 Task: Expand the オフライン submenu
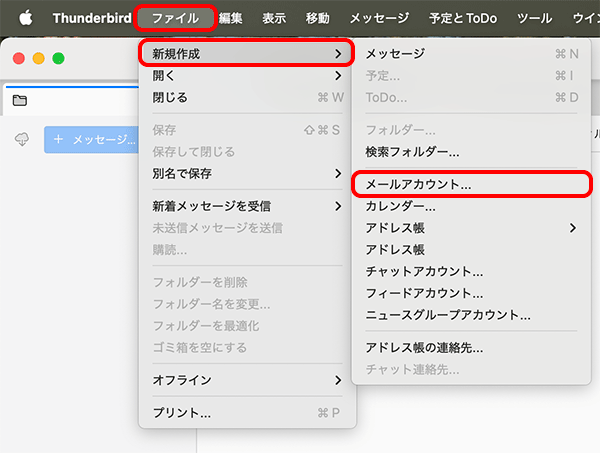246,380
